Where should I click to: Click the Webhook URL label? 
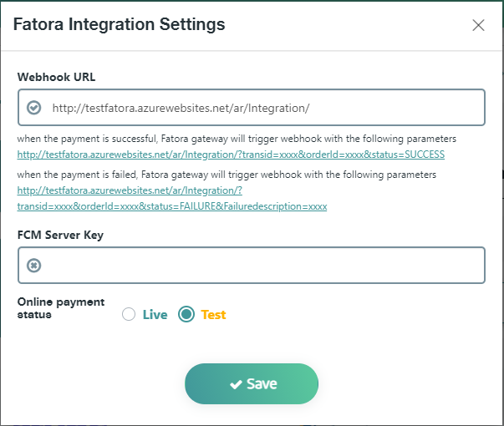point(56,77)
